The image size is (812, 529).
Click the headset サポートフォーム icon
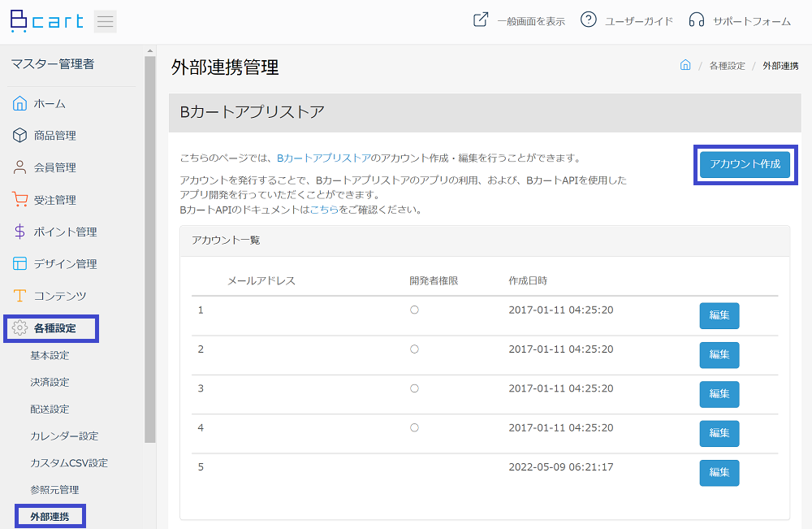(697, 20)
